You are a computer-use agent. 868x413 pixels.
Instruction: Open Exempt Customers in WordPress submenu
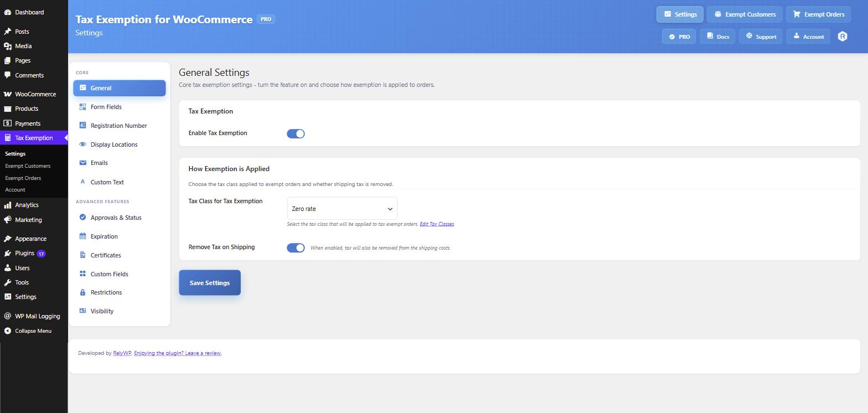[x=28, y=166]
